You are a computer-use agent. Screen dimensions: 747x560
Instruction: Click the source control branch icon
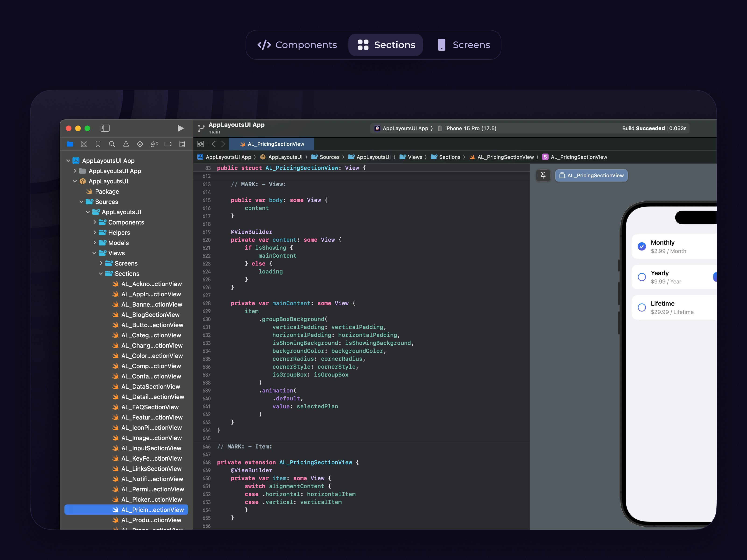(201, 128)
